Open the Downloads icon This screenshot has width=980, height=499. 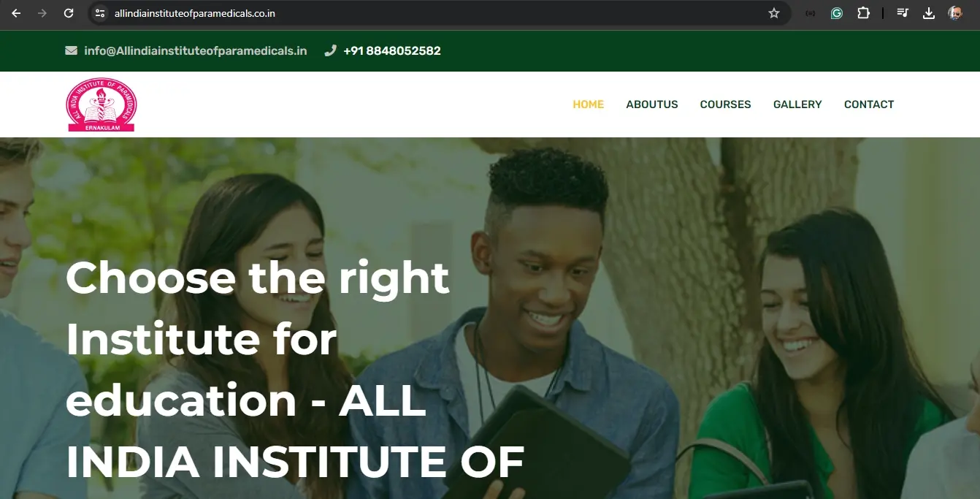tap(929, 13)
